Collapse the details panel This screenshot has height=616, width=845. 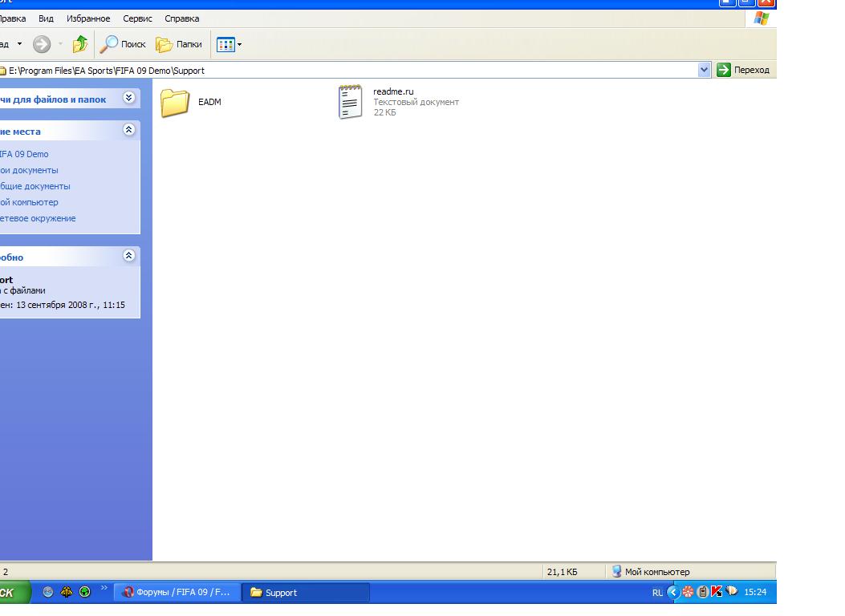(129, 256)
